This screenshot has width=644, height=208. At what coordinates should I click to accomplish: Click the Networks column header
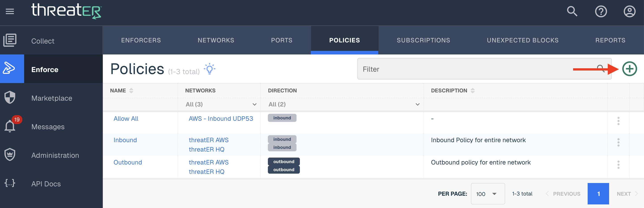pyautogui.click(x=200, y=91)
